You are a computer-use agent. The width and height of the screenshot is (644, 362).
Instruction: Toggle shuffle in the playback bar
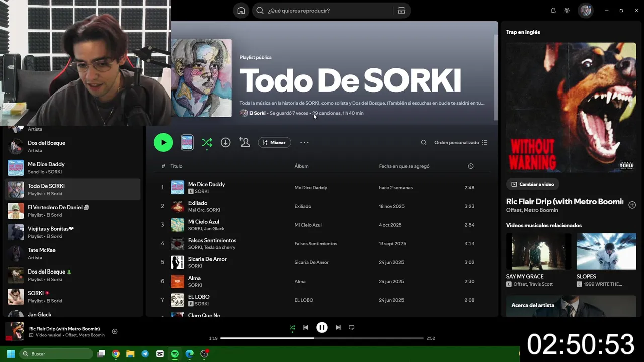pos(292,328)
